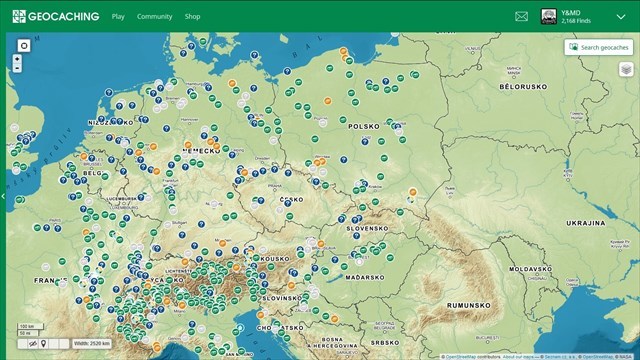640x360 pixels.
Task: Zoom out with the minus button
Action: (17, 68)
